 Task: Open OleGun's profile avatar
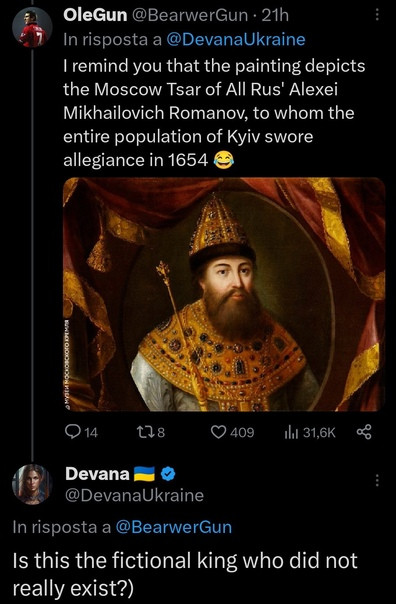coord(32,27)
